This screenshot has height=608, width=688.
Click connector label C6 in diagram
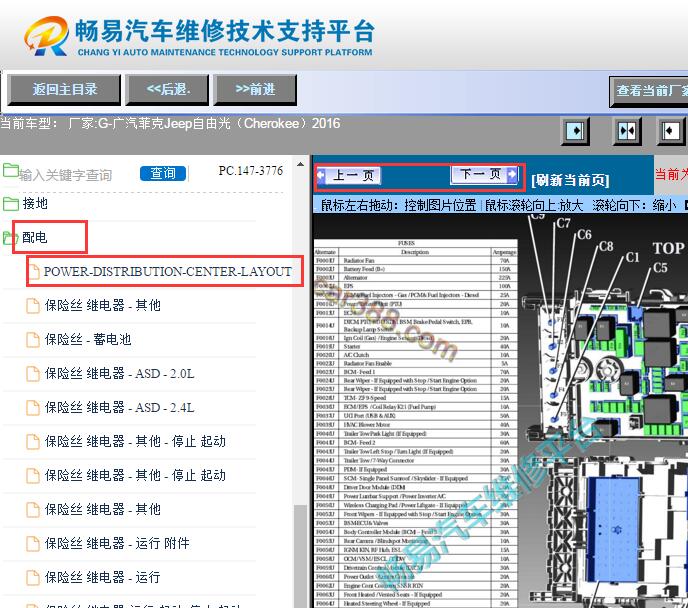point(584,235)
